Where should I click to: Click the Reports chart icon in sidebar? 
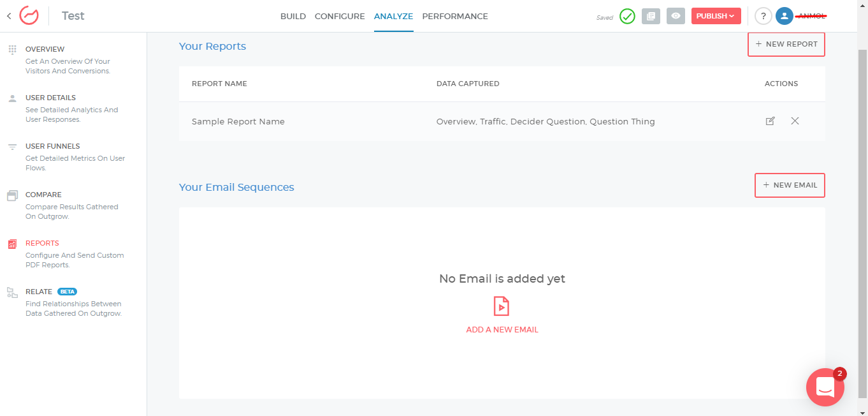12,244
